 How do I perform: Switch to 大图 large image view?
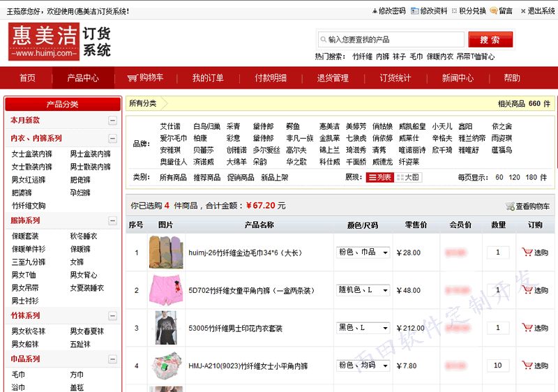[x=408, y=177]
